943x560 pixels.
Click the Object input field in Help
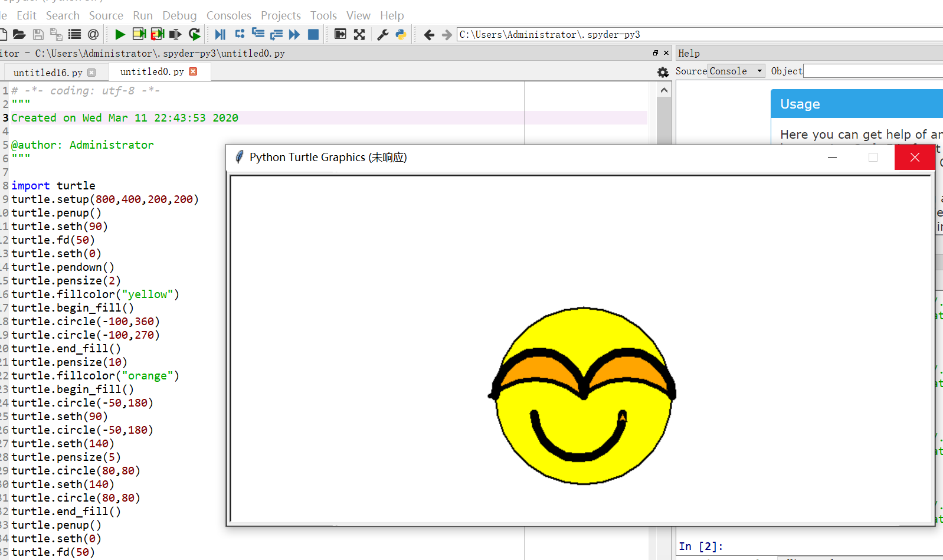pyautogui.click(x=872, y=71)
